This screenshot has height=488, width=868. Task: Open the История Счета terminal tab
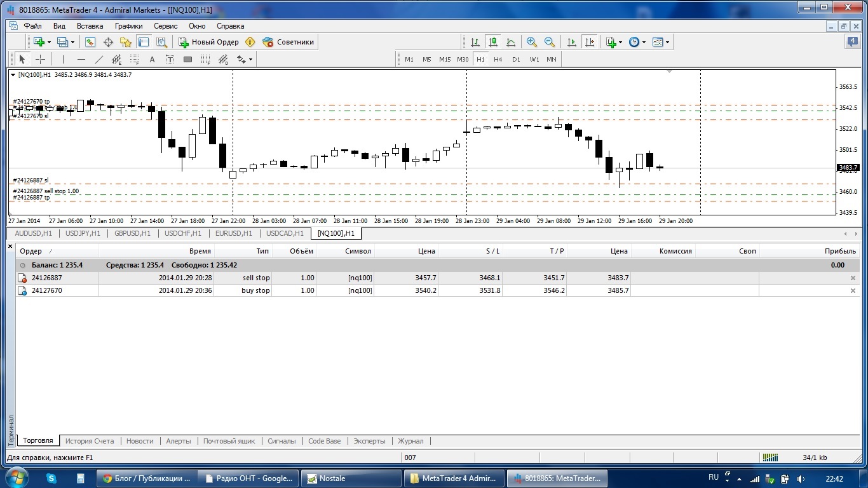tap(90, 440)
